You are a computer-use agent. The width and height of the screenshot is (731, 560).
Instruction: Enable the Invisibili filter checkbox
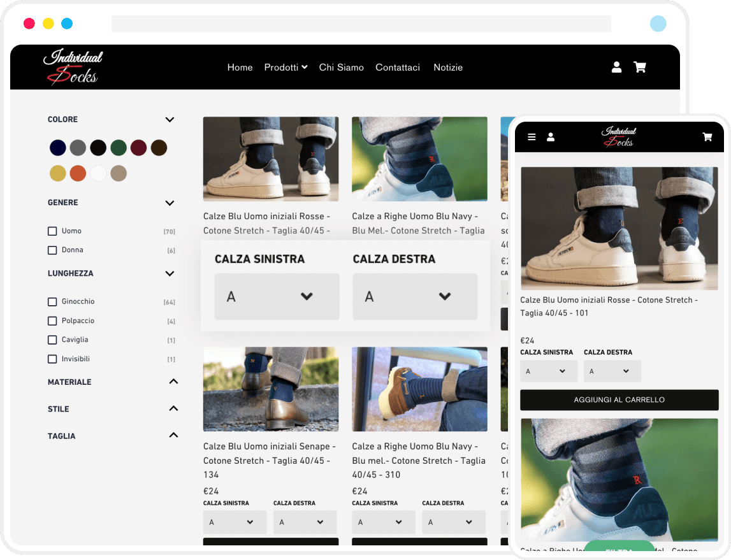click(x=52, y=359)
